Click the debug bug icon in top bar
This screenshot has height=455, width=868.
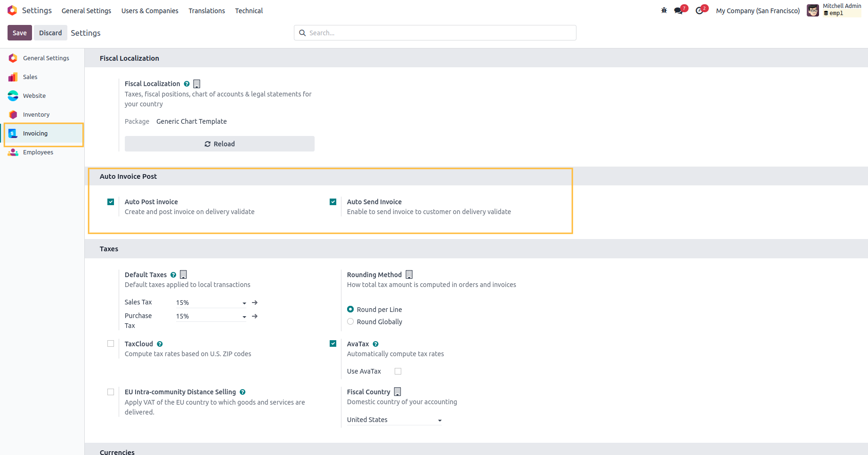tap(664, 10)
